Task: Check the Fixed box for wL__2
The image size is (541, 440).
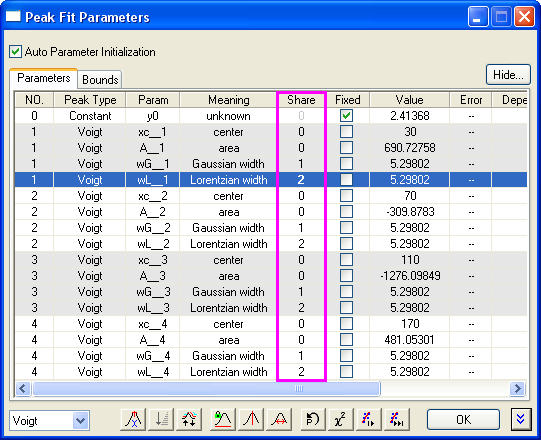Action: (346, 244)
